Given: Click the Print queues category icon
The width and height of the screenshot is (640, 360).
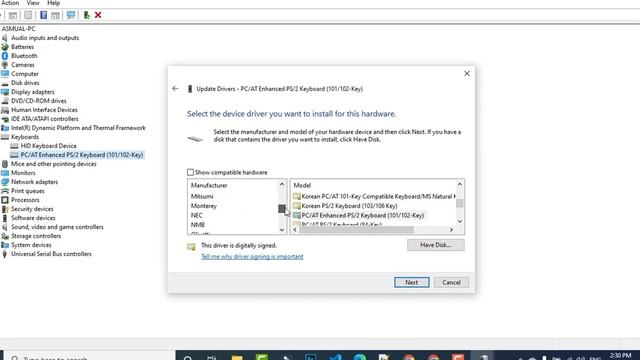Looking at the screenshot, I should click(5, 191).
